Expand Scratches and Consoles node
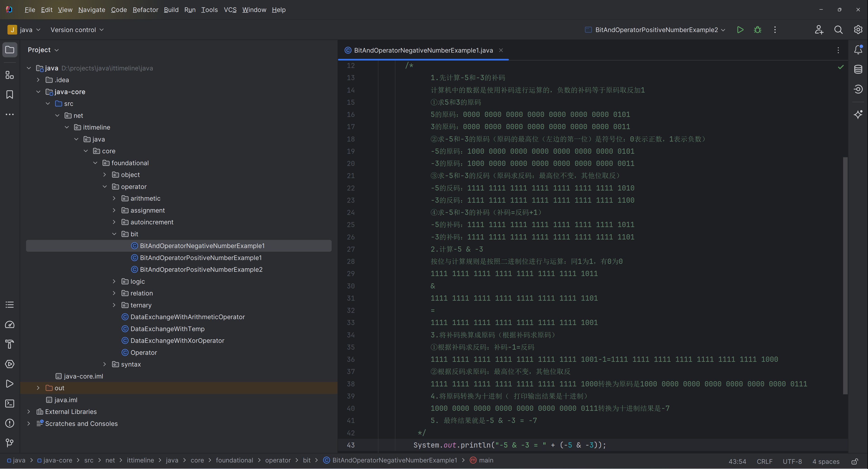 29,424
